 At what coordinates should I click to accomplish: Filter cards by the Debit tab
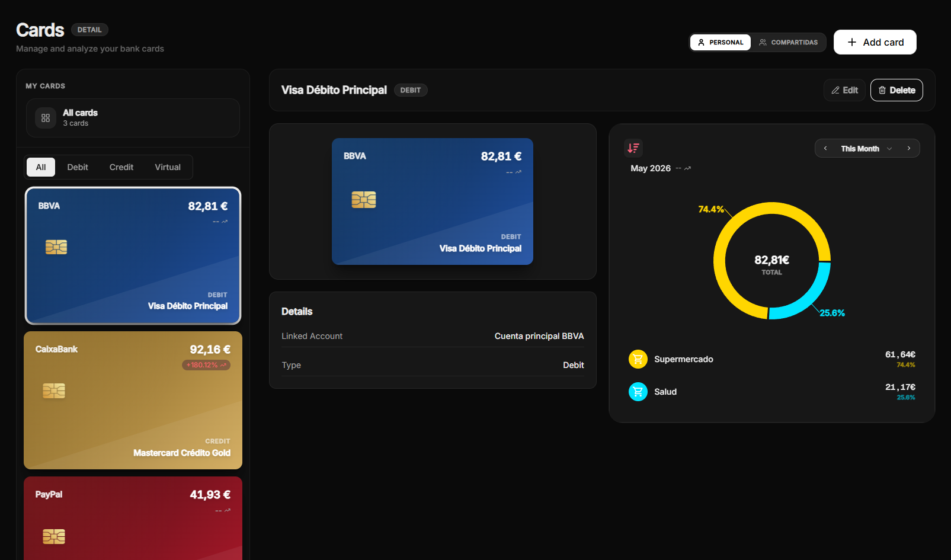coord(78,167)
